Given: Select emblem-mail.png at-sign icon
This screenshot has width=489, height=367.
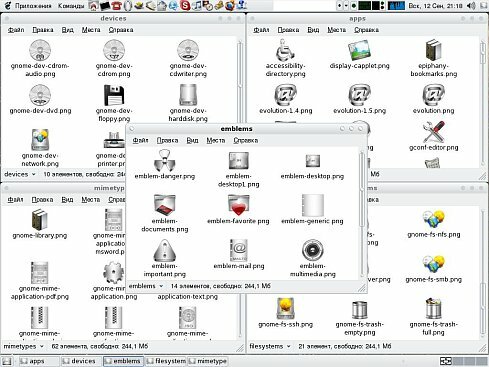Looking at the screenshot, I should pos(239,250).
